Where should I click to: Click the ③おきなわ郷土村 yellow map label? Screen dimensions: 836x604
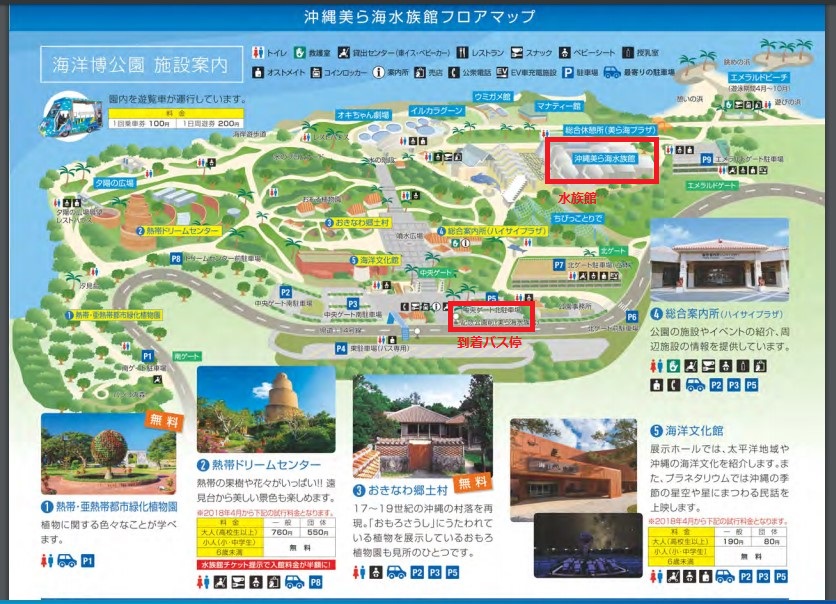click(358, 222)
